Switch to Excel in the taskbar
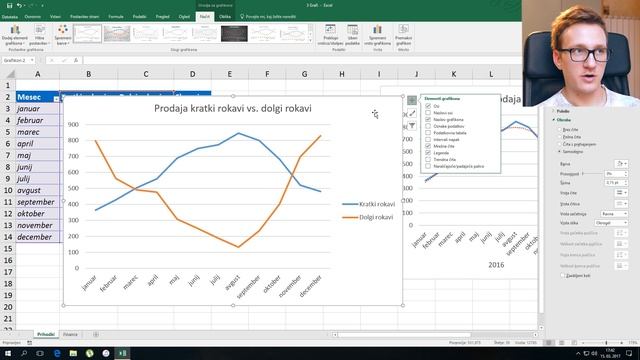This screenshot has height=360, width=640. [122, 353]
